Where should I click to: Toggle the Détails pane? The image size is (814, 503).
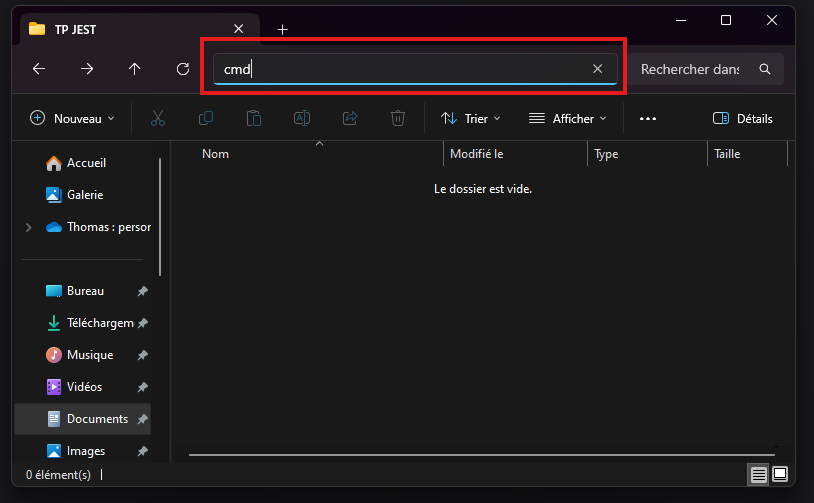coord(742,118)
